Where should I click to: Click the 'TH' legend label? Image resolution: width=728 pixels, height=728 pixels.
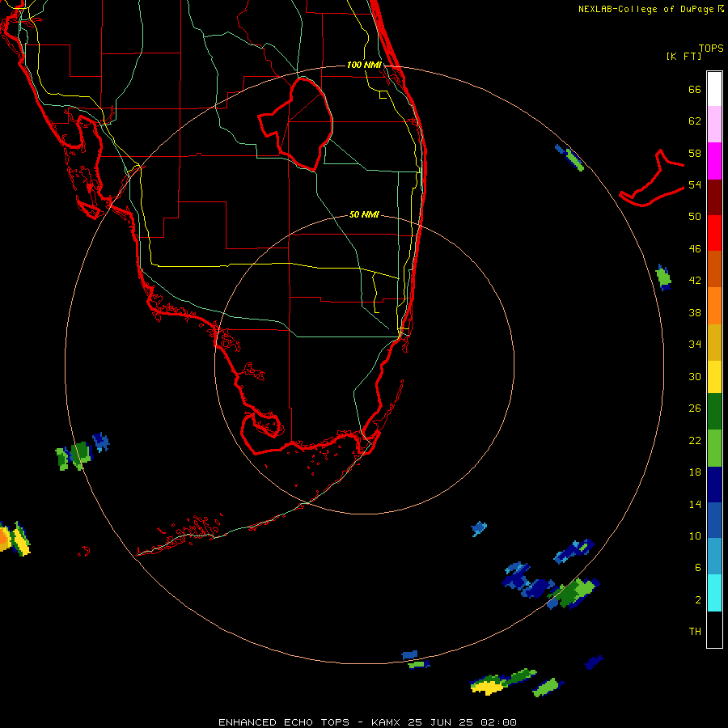[x=695, y=632]
